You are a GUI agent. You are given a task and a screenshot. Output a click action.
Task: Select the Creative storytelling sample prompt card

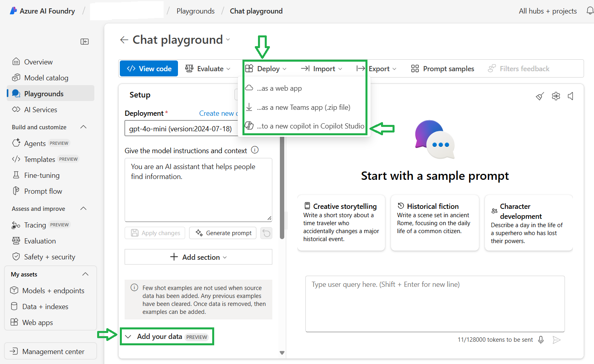(x=341, y=223)
